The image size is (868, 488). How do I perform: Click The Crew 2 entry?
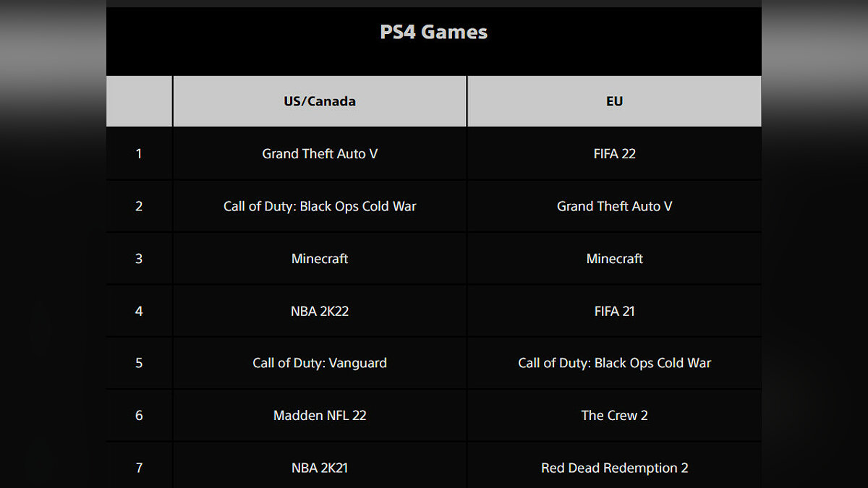tap(614, 416)
